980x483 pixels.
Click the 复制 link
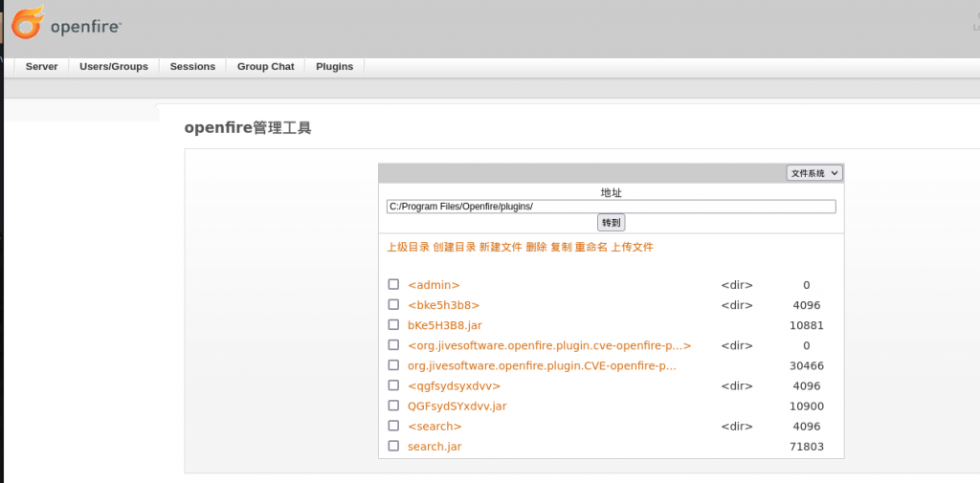[x=561, y=247]
